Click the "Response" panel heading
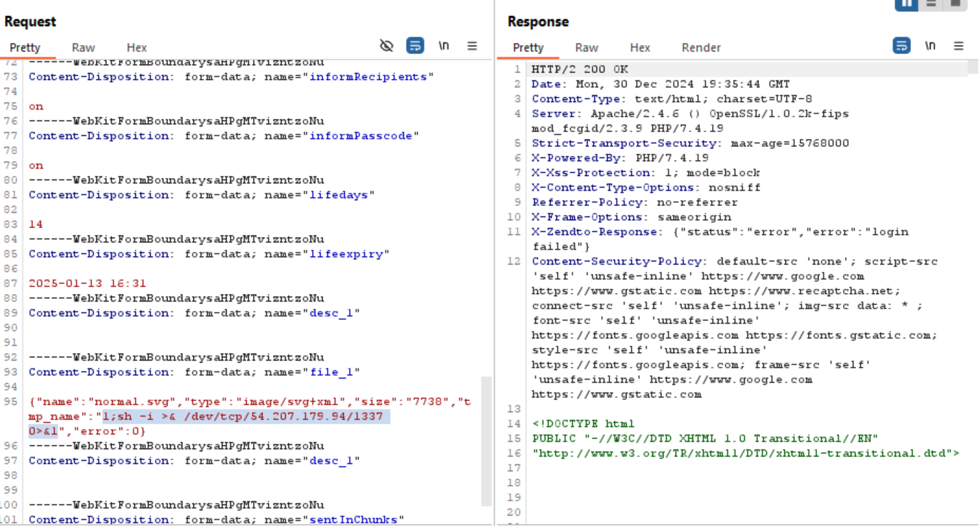Viewport: 980px width, 526px height. click(x=538, y=22)
